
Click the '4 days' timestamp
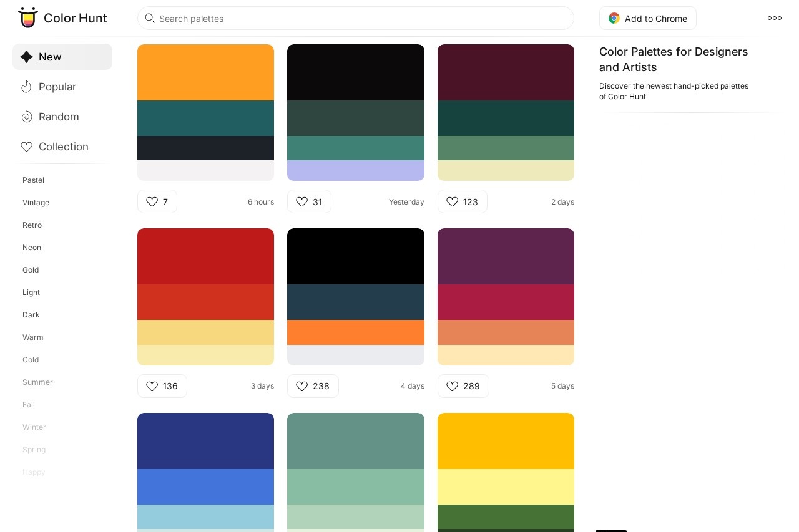pos(413,386)
